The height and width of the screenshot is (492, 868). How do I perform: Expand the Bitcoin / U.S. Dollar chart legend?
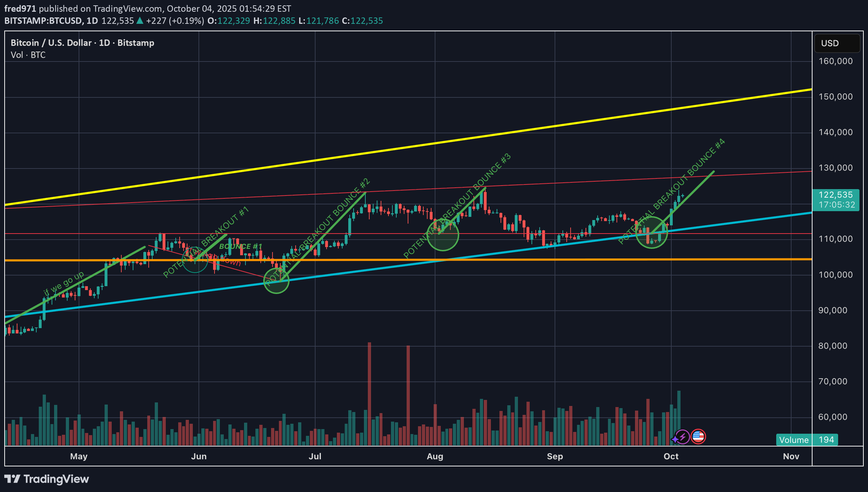(x=82, y=43)
